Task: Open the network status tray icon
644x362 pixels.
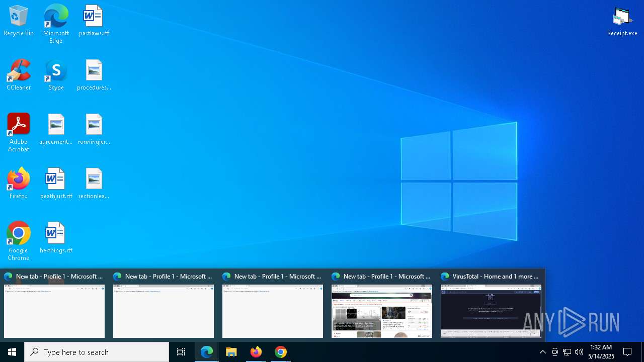Action: [x=567, y=352]
